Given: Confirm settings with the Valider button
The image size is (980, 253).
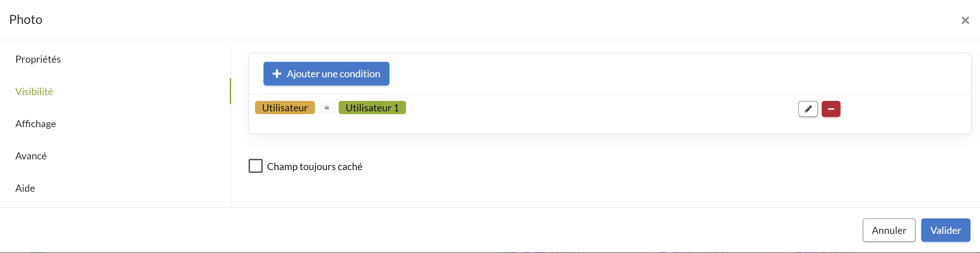Looking at the screenshot, I should 945,230.
